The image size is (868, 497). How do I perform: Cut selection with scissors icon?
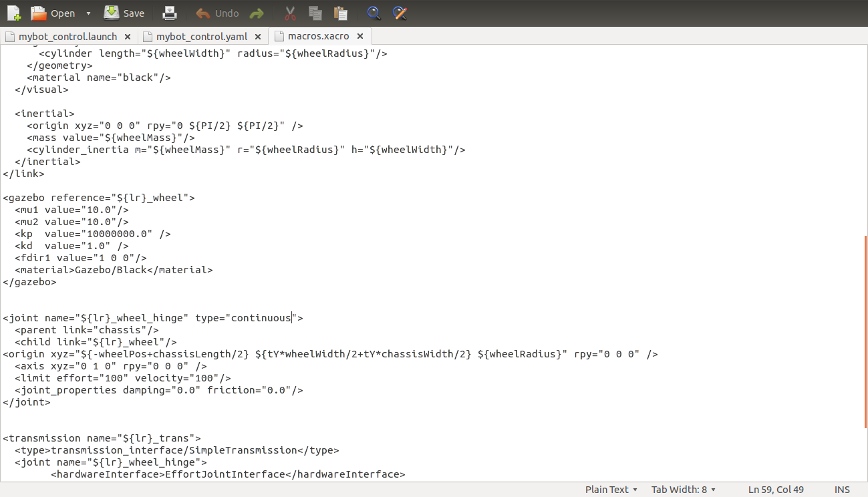point(290,13)
